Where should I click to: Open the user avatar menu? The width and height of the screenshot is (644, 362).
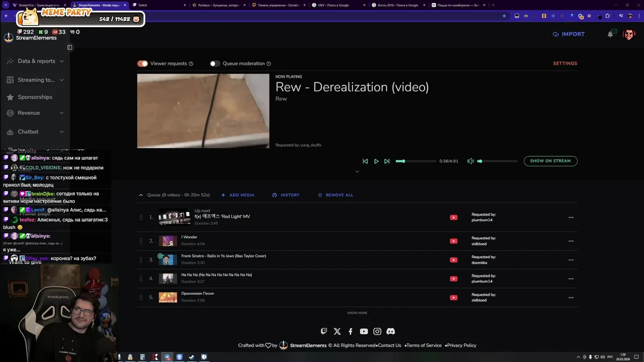[x=629, y=34]
